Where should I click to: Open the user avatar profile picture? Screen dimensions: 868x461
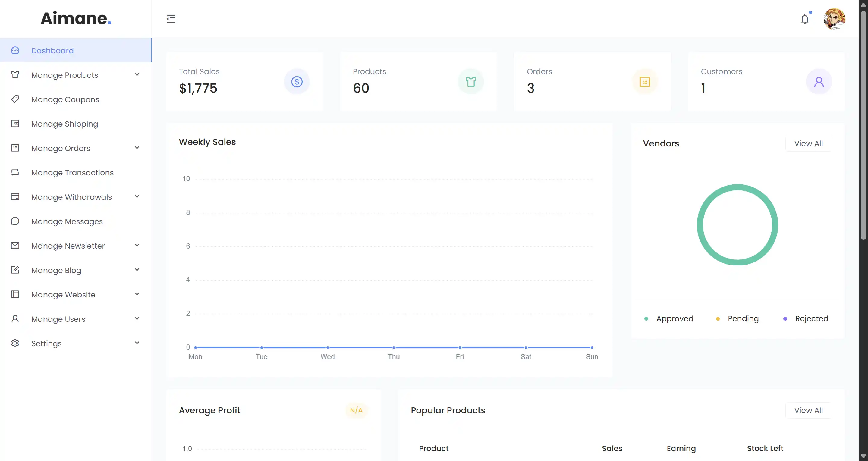[834, 19]
